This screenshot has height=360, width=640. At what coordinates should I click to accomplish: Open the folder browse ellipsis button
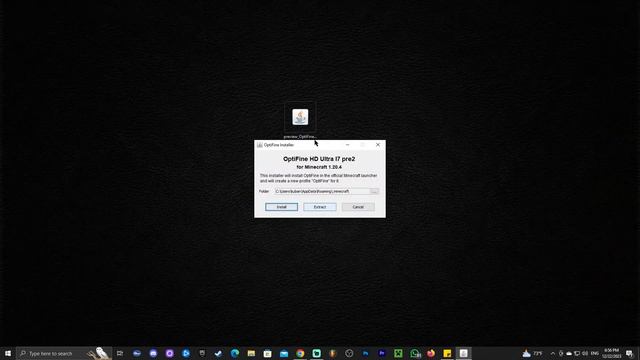(x=374, y=191)
